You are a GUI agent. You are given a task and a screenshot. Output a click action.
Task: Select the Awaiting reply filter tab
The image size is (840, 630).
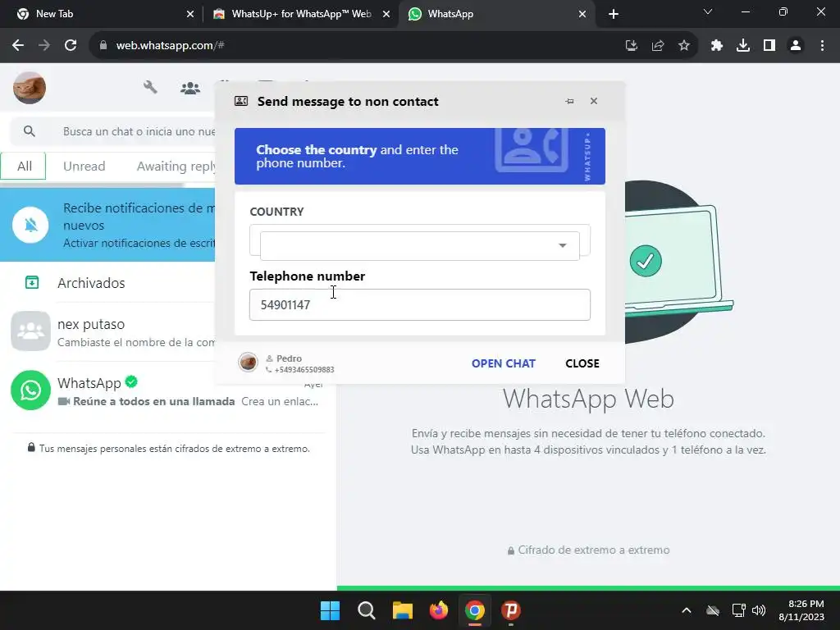click(x=176, y=166)
